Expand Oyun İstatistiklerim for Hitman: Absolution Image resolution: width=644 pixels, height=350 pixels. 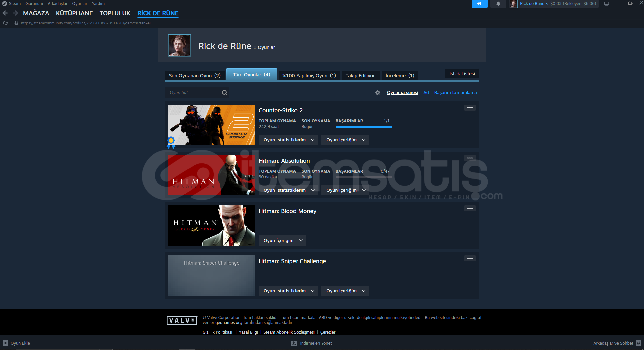[289, 190]
